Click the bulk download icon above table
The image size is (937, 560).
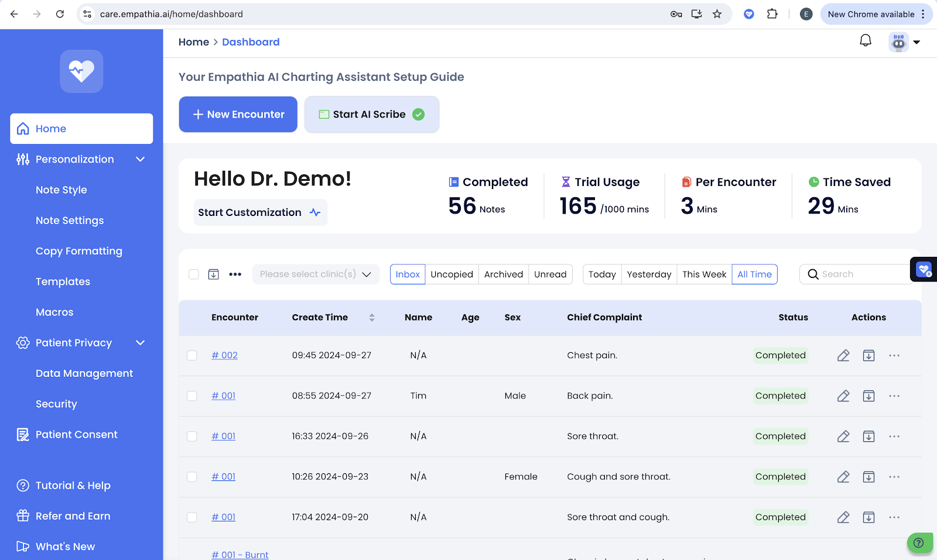click(214, 274)
